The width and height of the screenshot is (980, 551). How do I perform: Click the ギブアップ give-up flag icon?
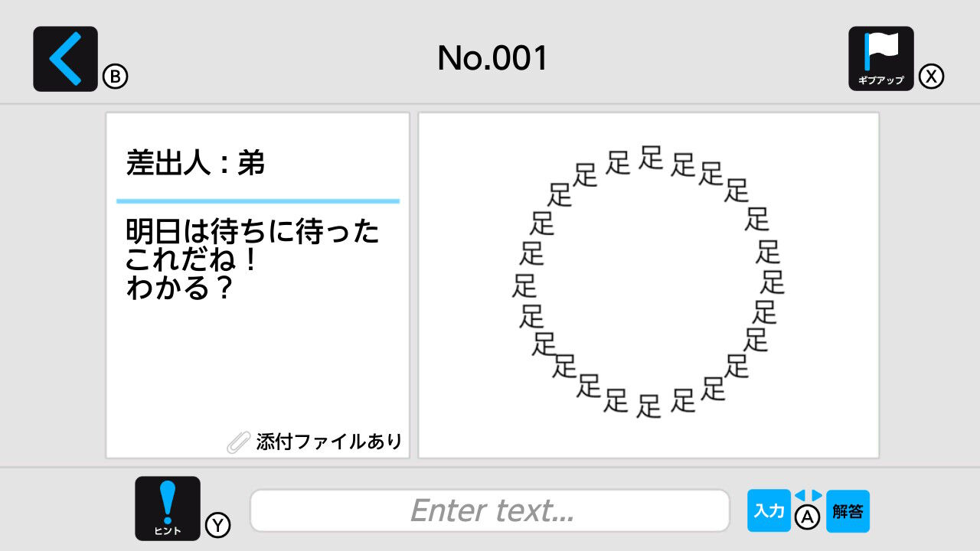[880, 59]
